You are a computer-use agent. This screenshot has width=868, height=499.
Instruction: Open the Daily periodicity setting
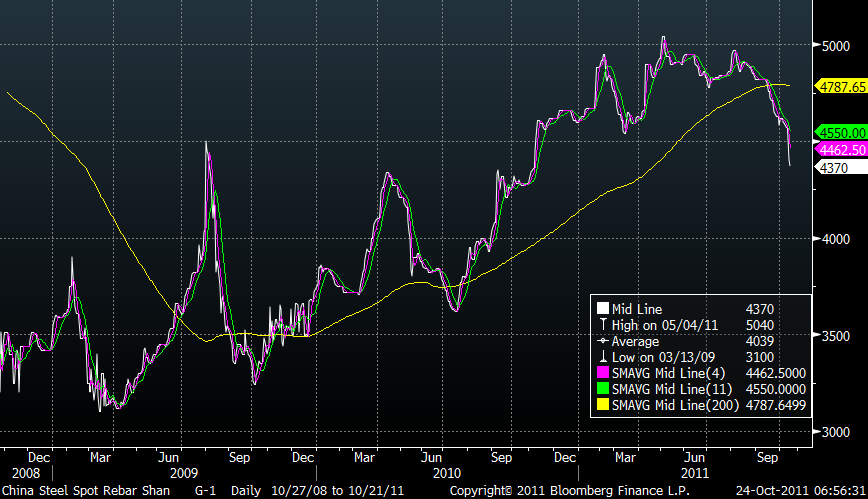tap(244, 491)
